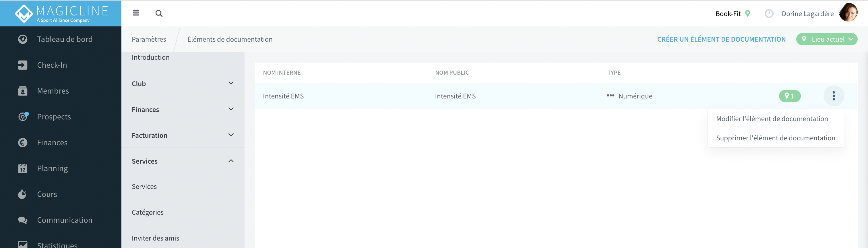Click Créer un élément de documentation
The image size is (868, 248).
coord(721,39)
